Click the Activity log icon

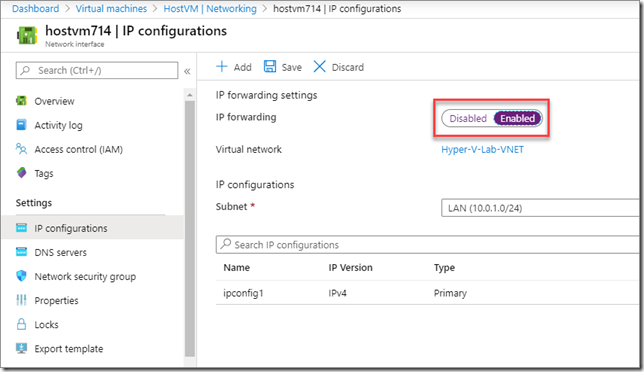pos(21,125)
